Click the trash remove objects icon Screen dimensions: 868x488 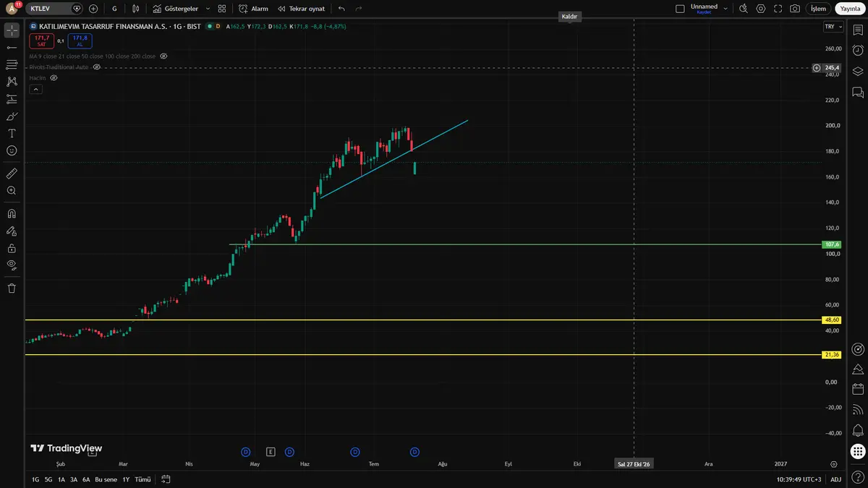[12, 288]
